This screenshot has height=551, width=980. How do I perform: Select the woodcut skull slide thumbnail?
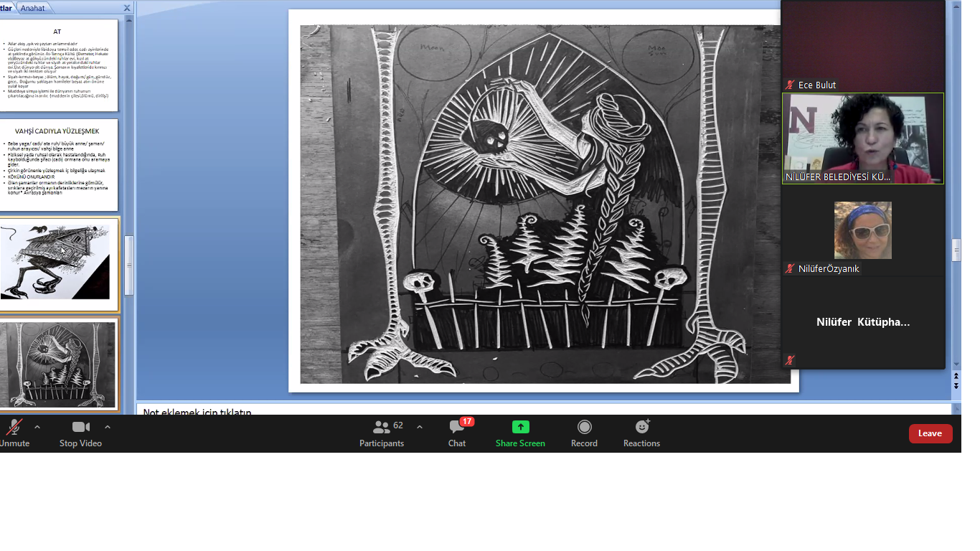pos(57,364)
